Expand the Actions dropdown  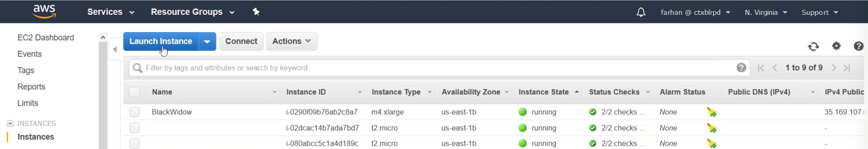(x=291, y=41)
